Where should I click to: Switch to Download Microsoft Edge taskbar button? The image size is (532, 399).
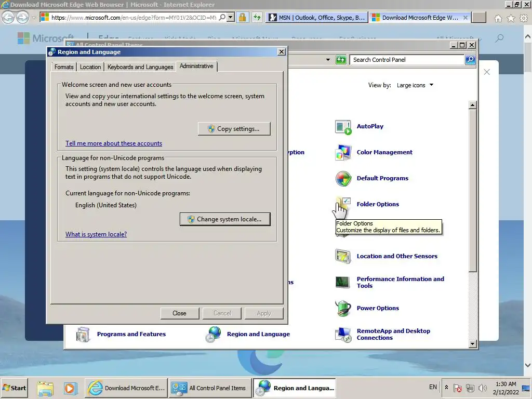point(126,388)
